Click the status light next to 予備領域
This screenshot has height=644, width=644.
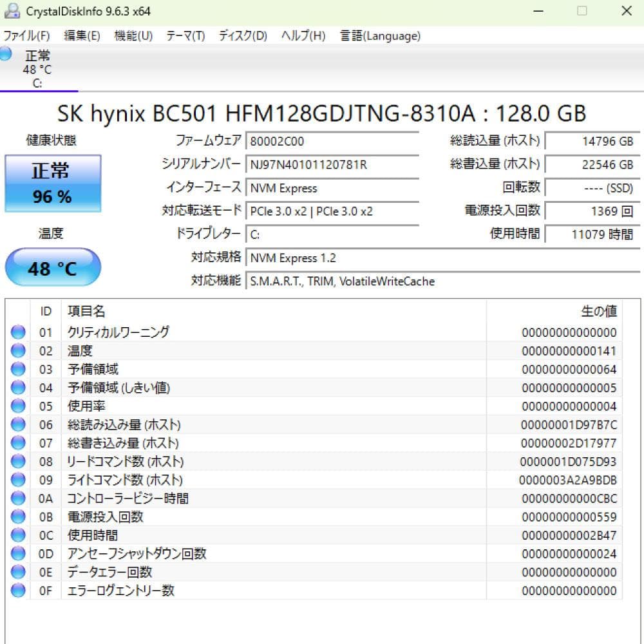point(19,369)
